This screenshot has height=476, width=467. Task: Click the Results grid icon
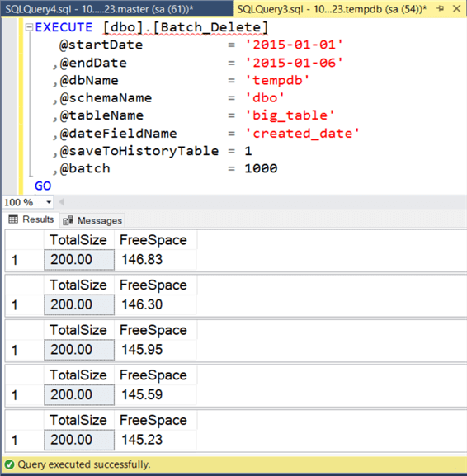[13, 219]
